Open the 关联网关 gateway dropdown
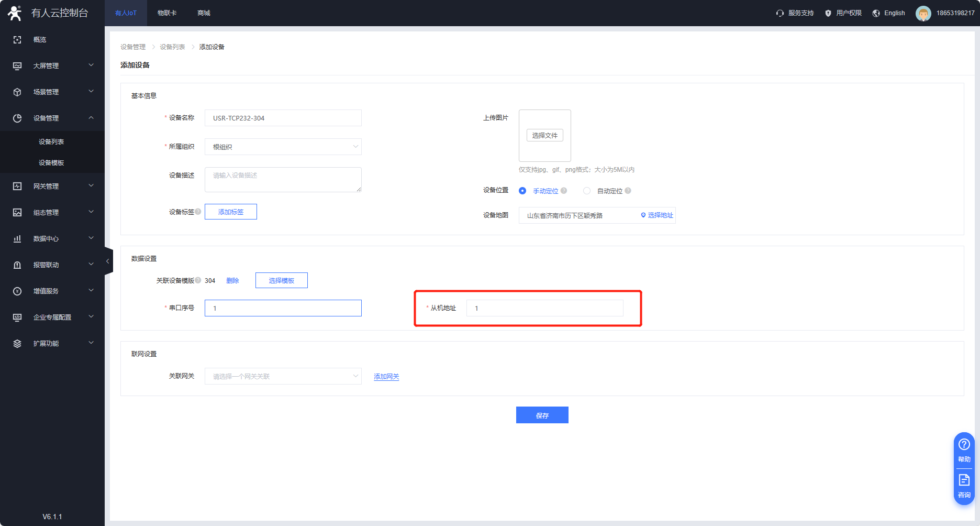The width and height of the screenshot is (980, 526). tap(283, 376)
